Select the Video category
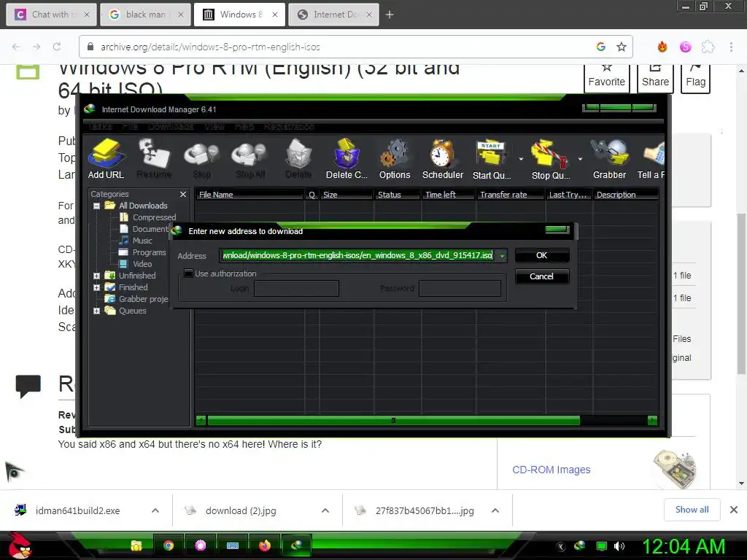747x560 pixels. (x=136, y=264)
